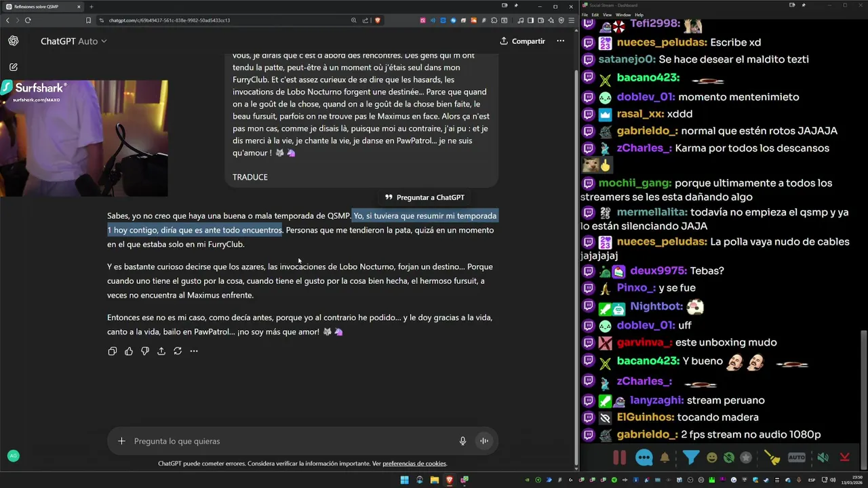868x488 pixels.
Task: Open the Window menu in Social Stream
Action: tap(623, 14)
